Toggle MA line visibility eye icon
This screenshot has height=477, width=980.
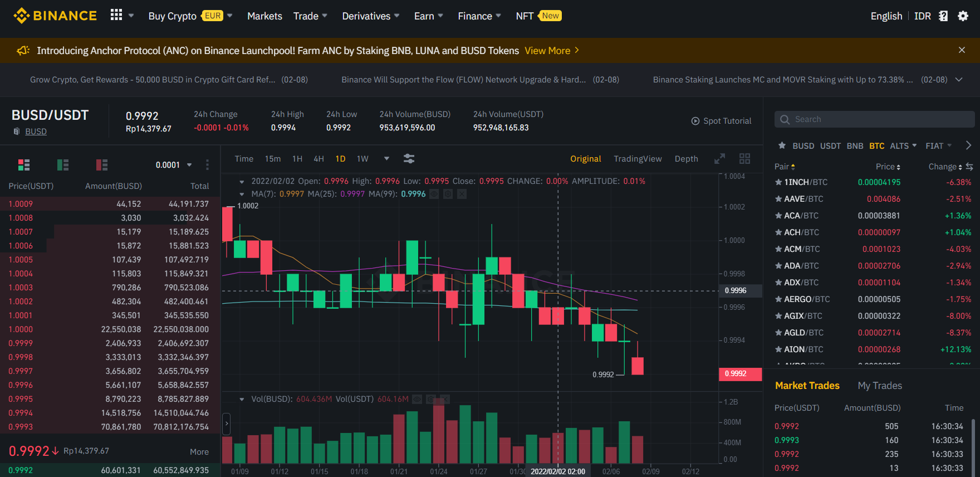[434, 194]
